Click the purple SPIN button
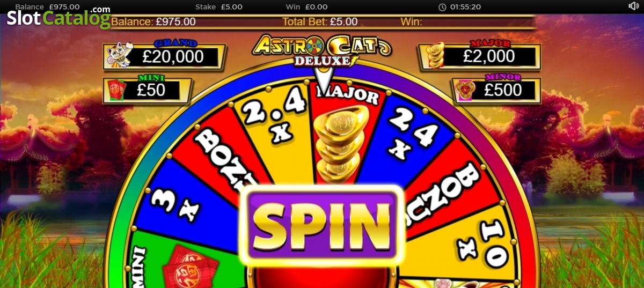Screen dimensions: 644x288 click(x=322, y=225)
